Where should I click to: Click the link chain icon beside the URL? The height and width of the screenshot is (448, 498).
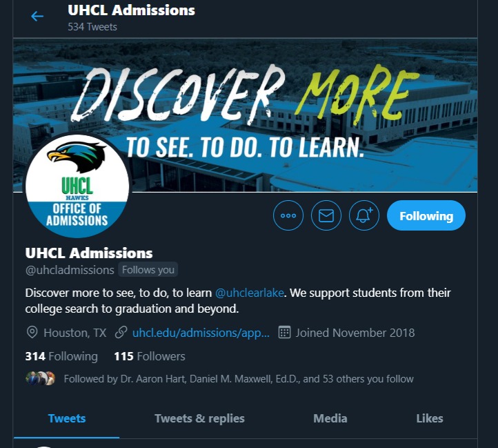click(121, 333)
